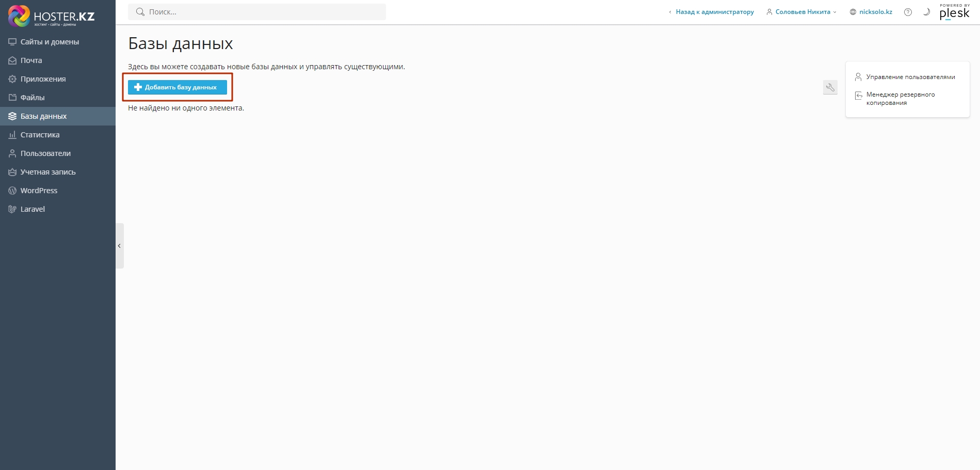Screen dimensions: 980x470
Task: Toggle dark mode moon icon
Action: click(926, 12)
